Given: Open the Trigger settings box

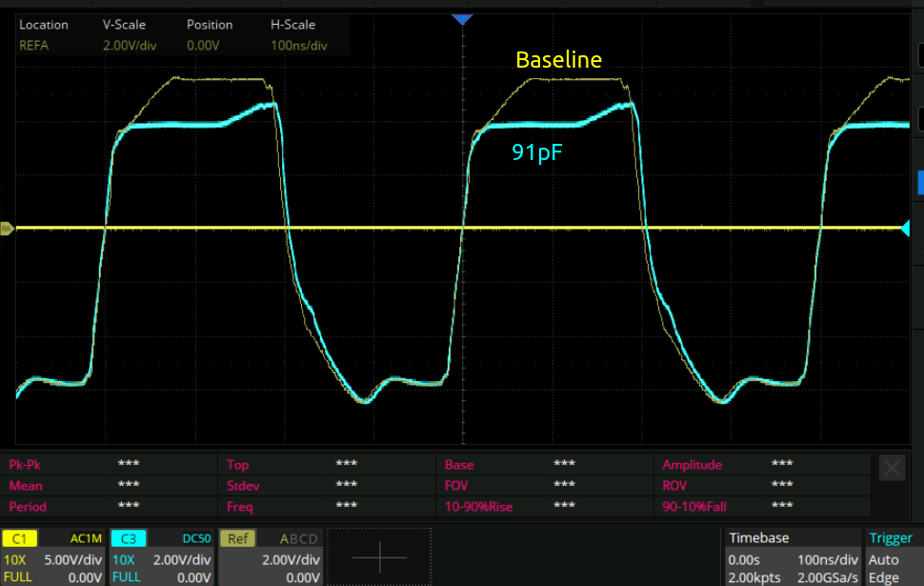Looking at the screenshot, I should (894, 557).
